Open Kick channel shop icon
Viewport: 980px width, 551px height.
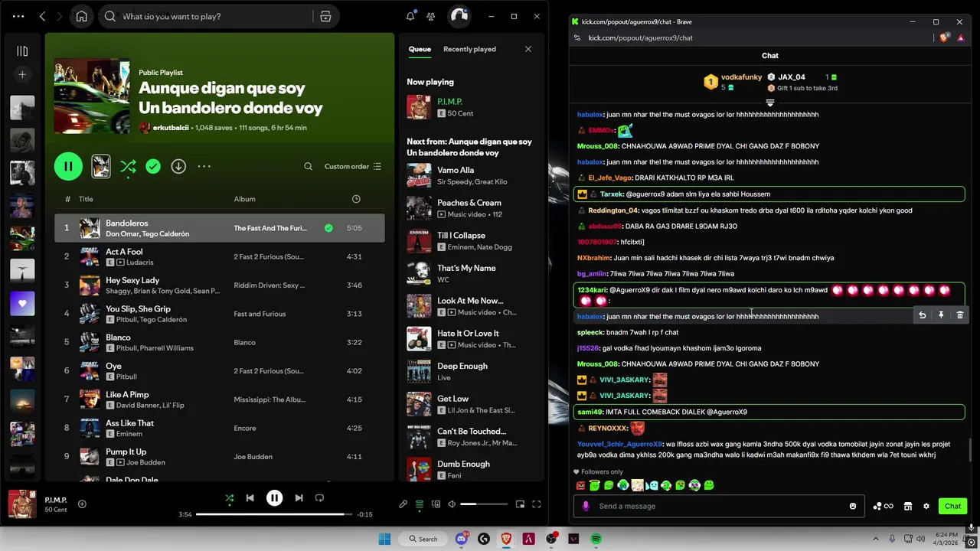click(907, 506)
